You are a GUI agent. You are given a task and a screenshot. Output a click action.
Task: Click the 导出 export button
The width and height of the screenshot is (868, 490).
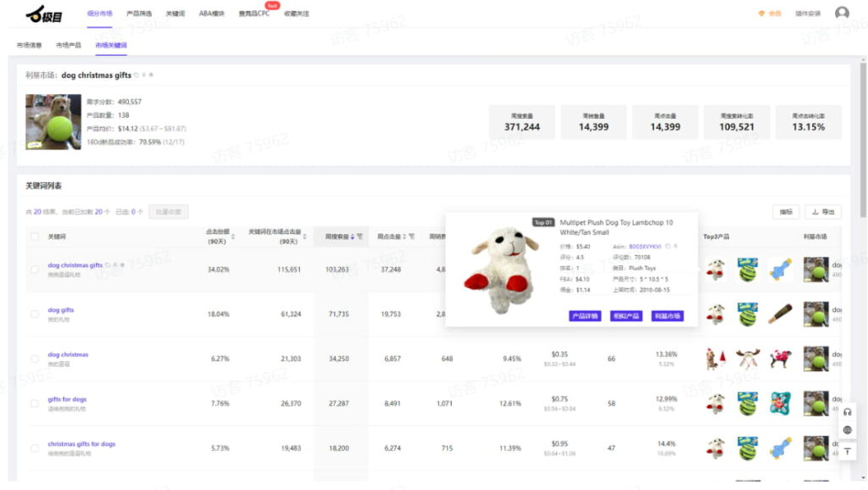821,212
